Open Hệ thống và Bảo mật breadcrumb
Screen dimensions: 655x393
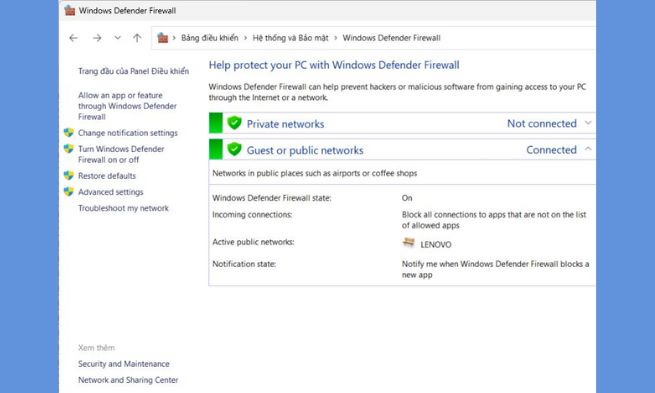coord(290,38)
